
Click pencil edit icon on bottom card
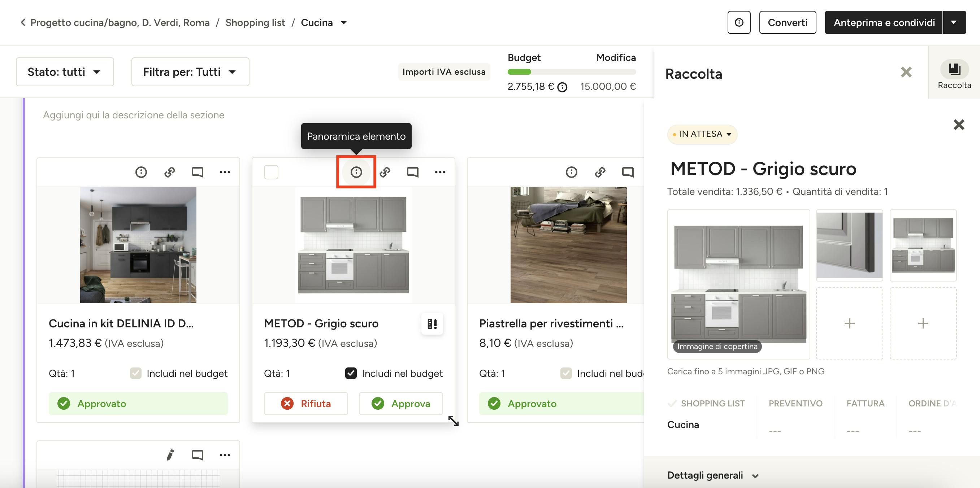(170, 455)
